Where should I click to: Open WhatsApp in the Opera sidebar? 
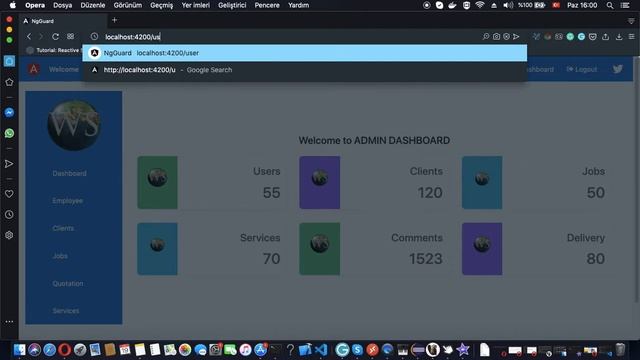(x=9, y=133)
